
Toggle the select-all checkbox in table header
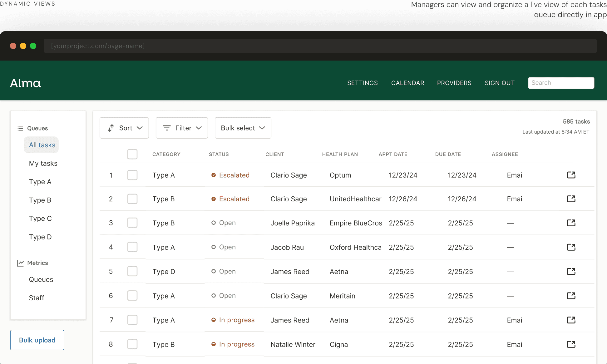coord(132,154)
